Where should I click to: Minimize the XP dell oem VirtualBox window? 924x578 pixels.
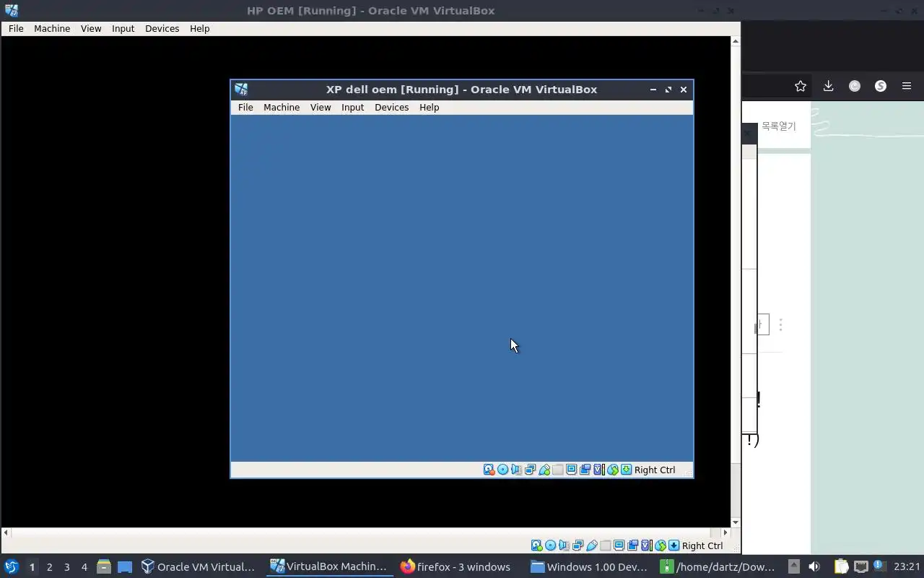pos(653,90)
